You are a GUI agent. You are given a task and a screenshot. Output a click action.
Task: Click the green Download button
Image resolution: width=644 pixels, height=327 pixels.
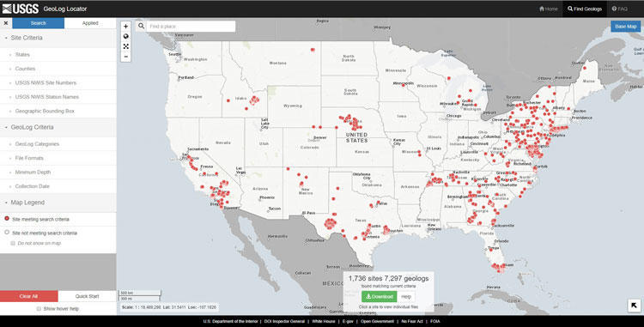tap(379, 296)
